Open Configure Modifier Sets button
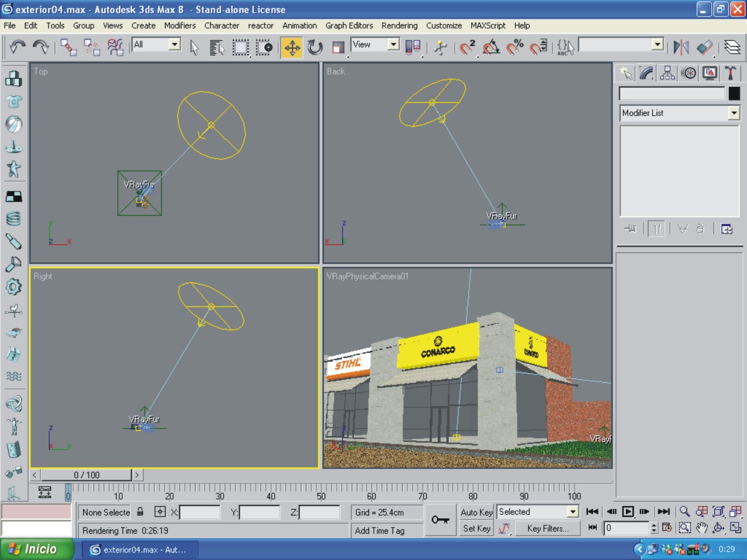The height and width of the screenshot is (560, 747). (727, 229)
